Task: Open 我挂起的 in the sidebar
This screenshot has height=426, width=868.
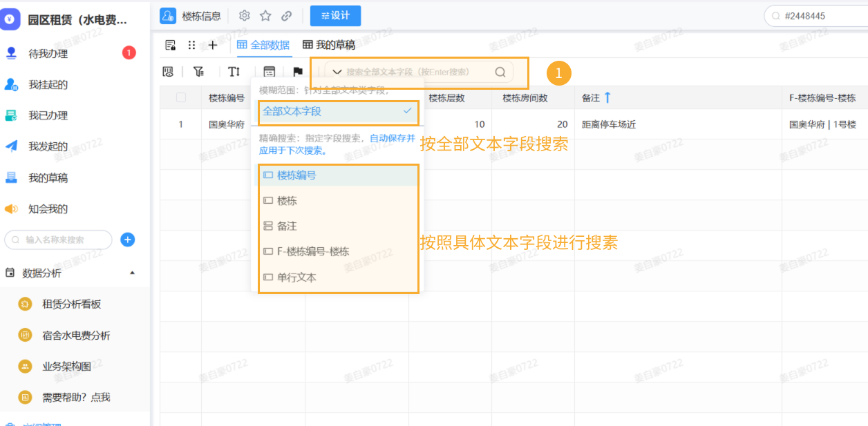Action: pos(48,84)
